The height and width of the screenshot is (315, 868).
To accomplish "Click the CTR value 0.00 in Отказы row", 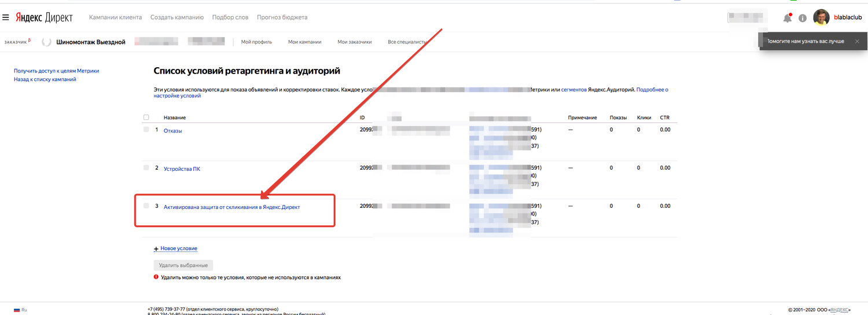I will (665, 130).
